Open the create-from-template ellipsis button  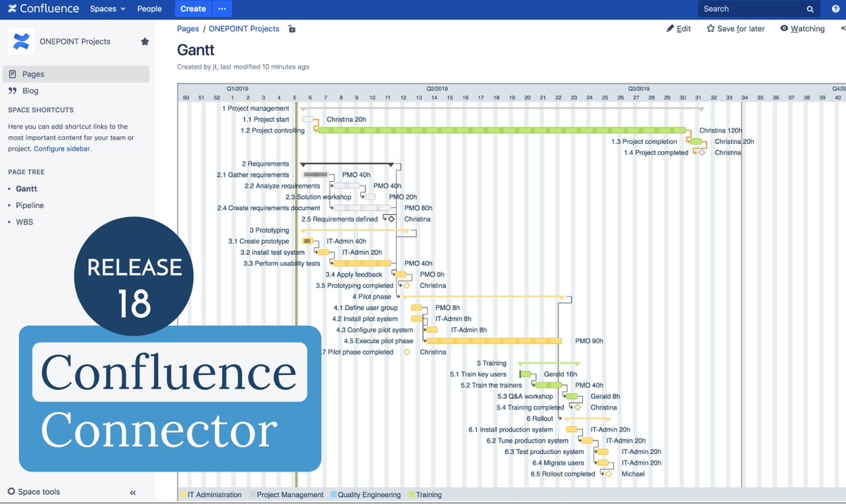222,9
